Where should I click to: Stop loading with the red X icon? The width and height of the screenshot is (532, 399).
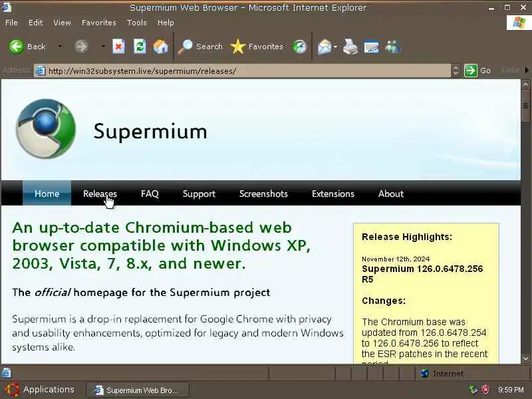(118, 47)
